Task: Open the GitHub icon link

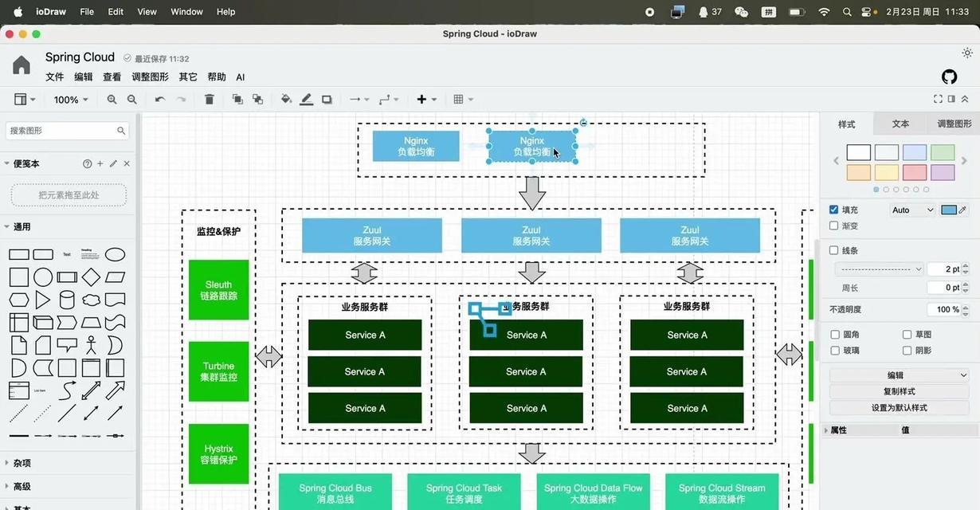Action: click(x=949, y=76)
